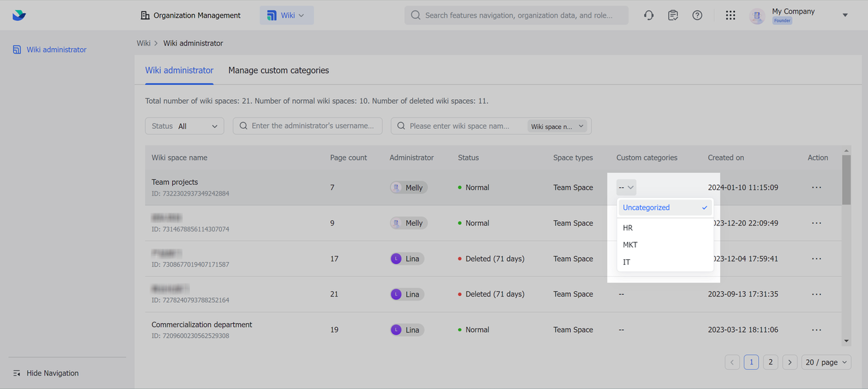Click Hide Navigation at sidebar bottom

click(x=46, y=373)
